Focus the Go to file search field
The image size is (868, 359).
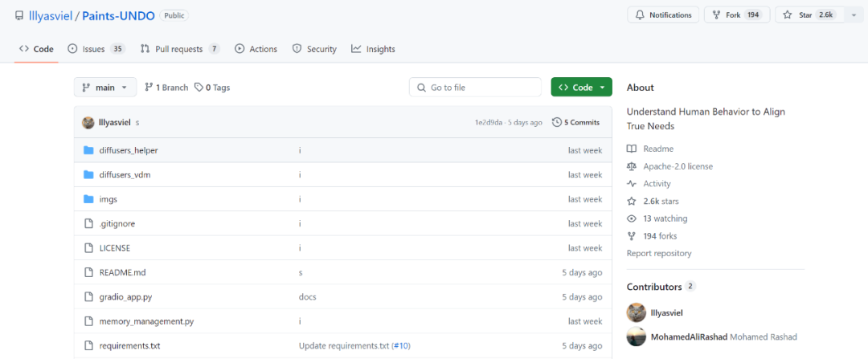pyautogui.click(x=476, y=87)
